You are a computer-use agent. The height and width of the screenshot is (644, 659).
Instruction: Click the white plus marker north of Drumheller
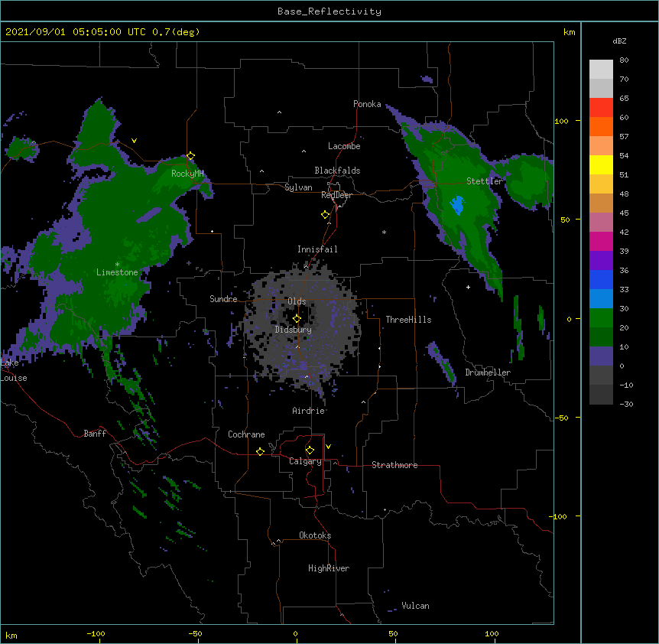(468, 287)
